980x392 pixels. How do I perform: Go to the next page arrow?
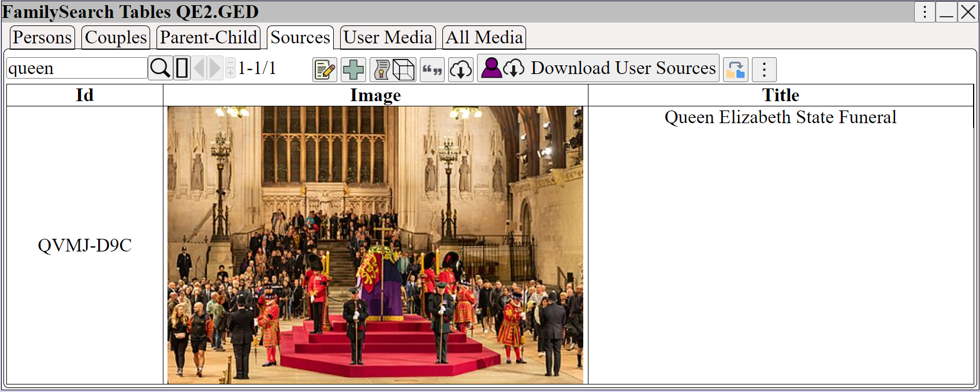tap(215, 68)
